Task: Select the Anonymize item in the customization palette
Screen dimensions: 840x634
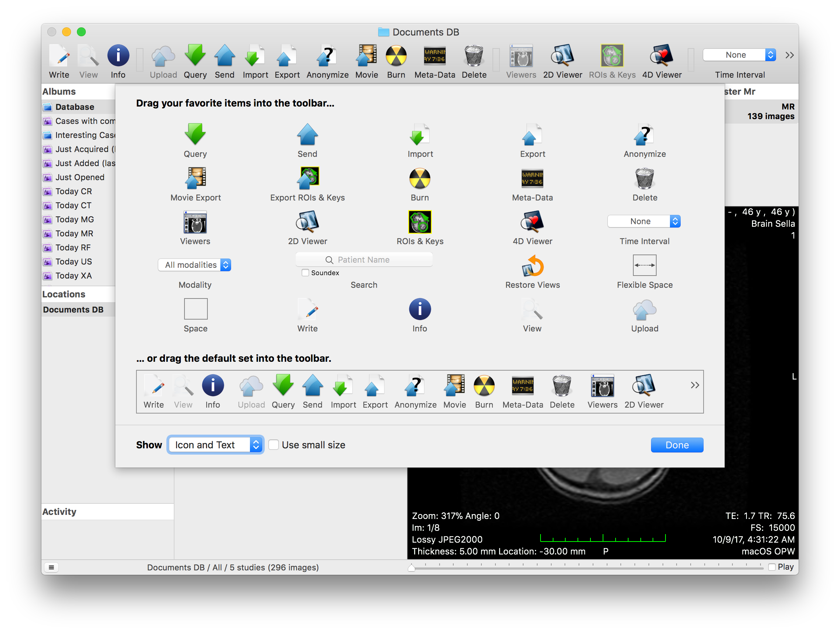Action: [x=644, y=141]
